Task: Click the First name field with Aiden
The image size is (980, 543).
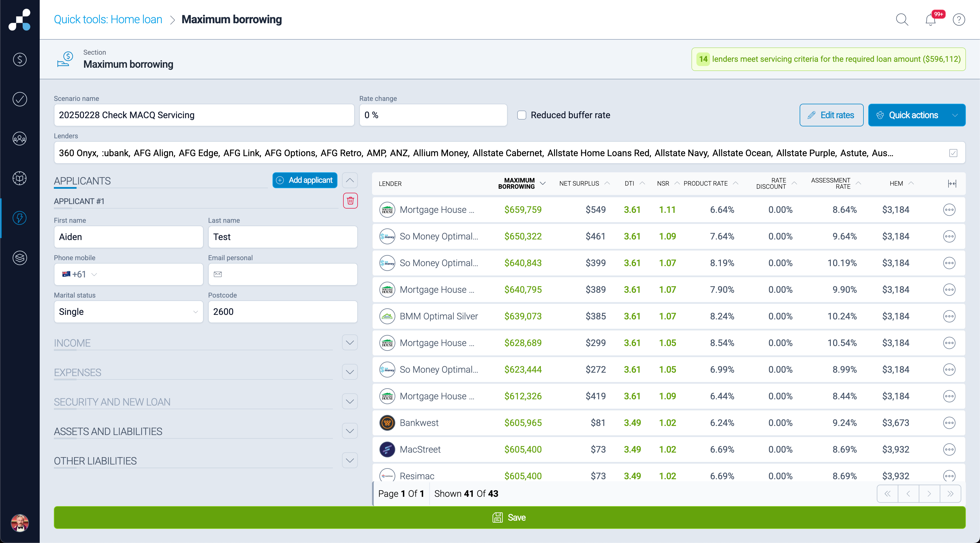Action: (128, 237)
